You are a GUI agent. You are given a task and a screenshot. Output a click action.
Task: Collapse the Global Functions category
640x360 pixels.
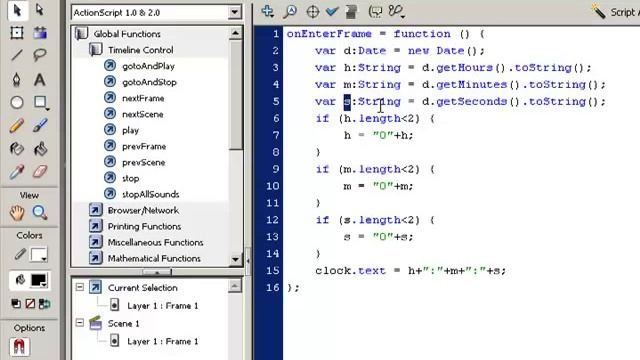pyautogui.click(x=82, y=33)
